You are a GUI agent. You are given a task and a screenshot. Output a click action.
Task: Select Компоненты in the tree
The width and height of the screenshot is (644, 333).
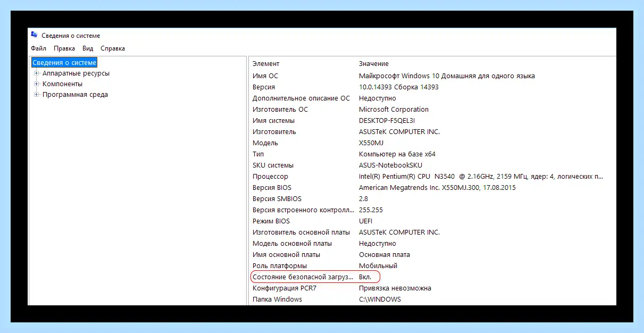pyautogui.click(x=62, y=84)
